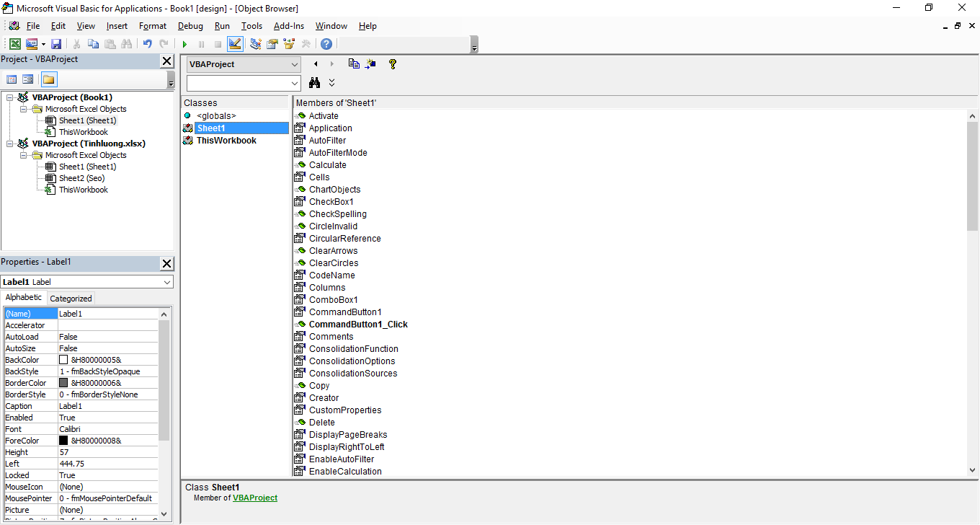Change Enabled property to False
This screenshot has width=980, height=525.
[108, 417]
